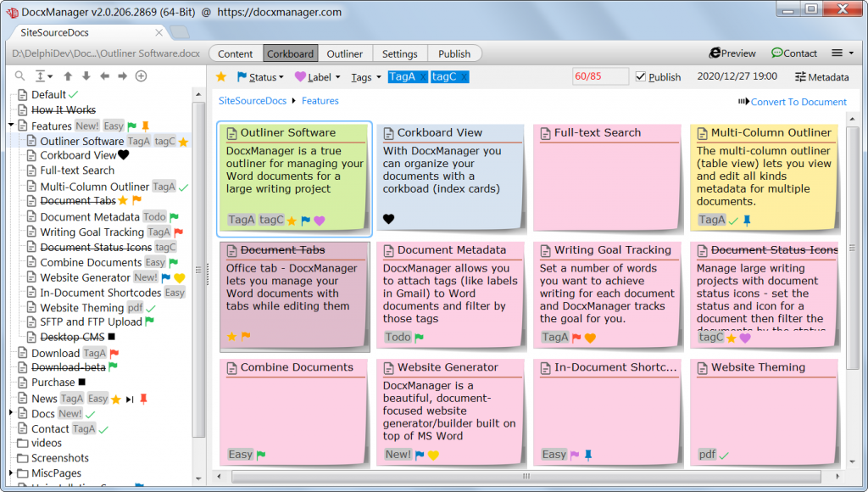Expand the MiscPages folder node
This screenshot has height=492, width=868.
11,472
